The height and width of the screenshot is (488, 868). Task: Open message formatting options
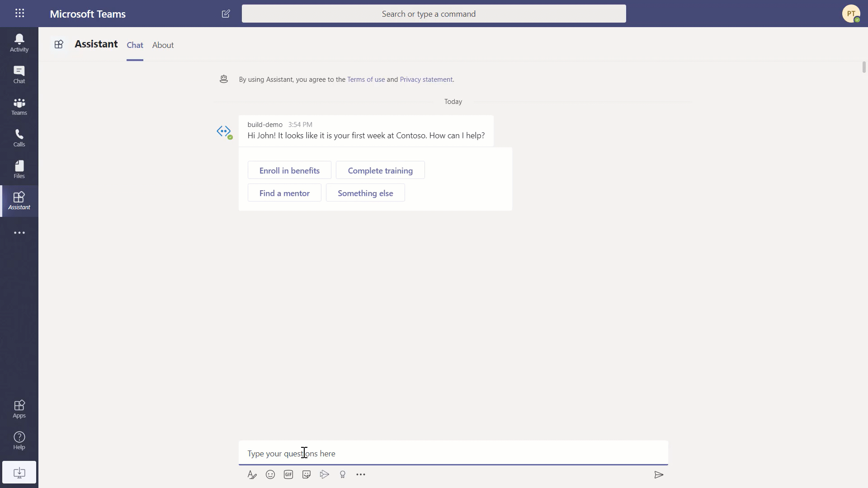click(252, 474)
